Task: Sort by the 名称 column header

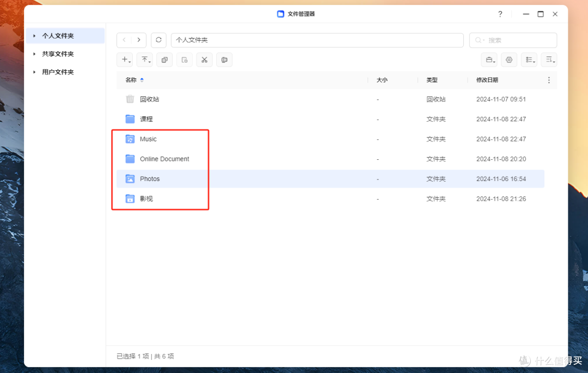Action: tap(131, 80)
